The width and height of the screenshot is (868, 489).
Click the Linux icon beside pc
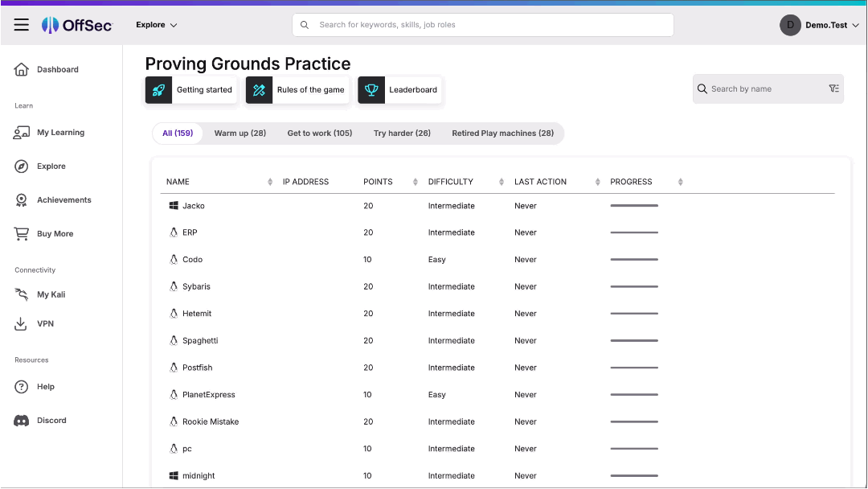[174, 449]
